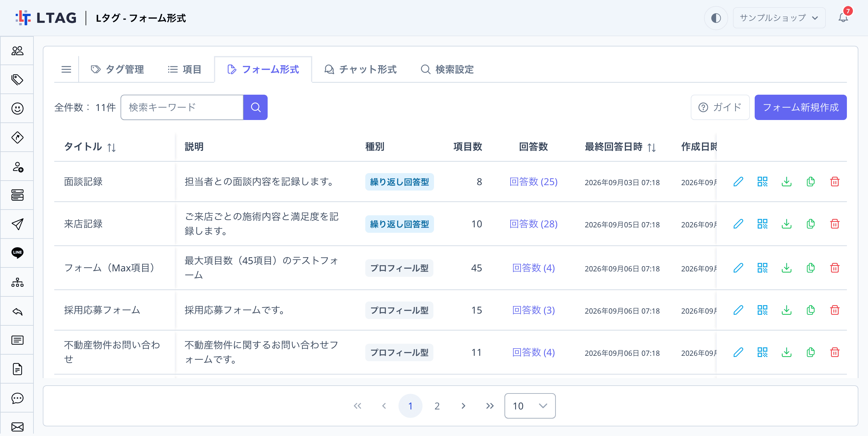Jump to the last page double-arrow
This screenshot has height=436, width=868.
[x=489, y=406]
